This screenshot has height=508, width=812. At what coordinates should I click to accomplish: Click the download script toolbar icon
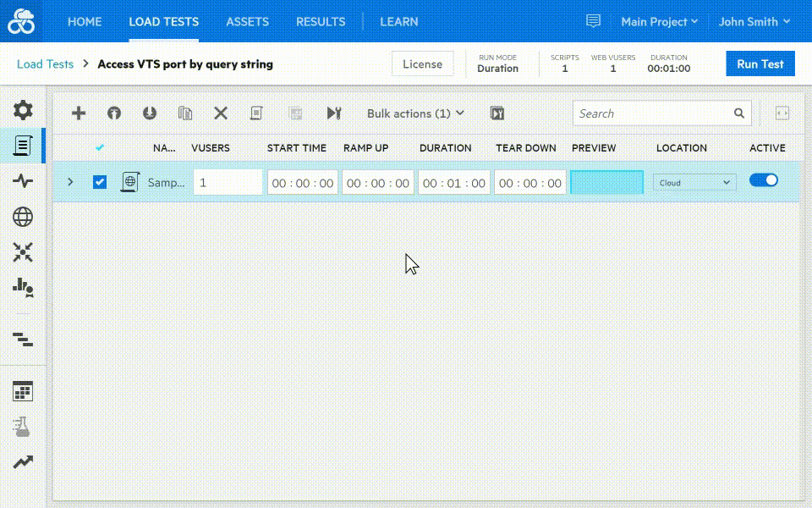point(150,113)
